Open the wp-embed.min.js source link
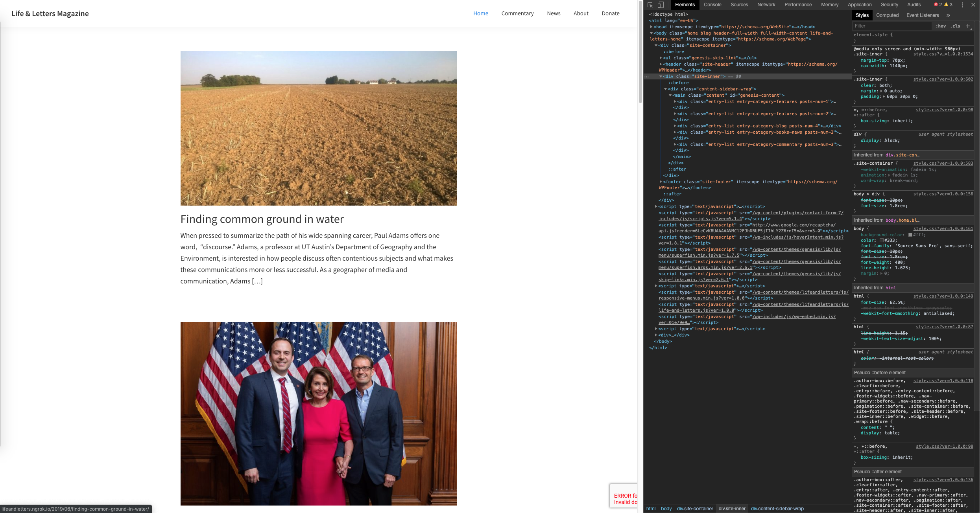 747,319
